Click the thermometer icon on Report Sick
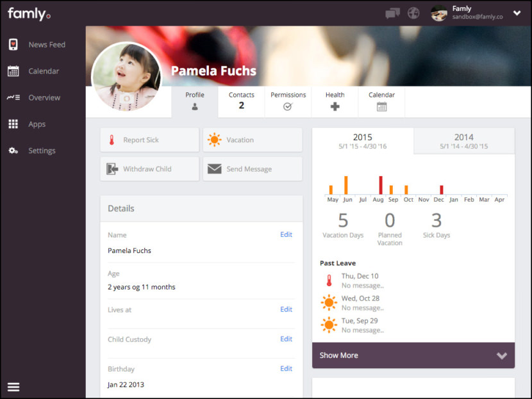Image resolution: width=532 pixels, height=399 pixels. (112, 140)
